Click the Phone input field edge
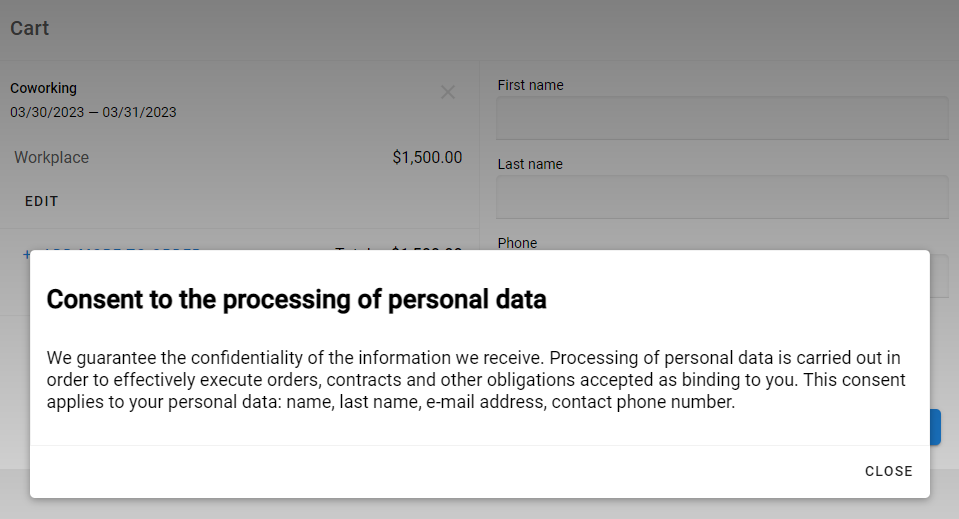 pyautogui.click(x=939, y=275)
